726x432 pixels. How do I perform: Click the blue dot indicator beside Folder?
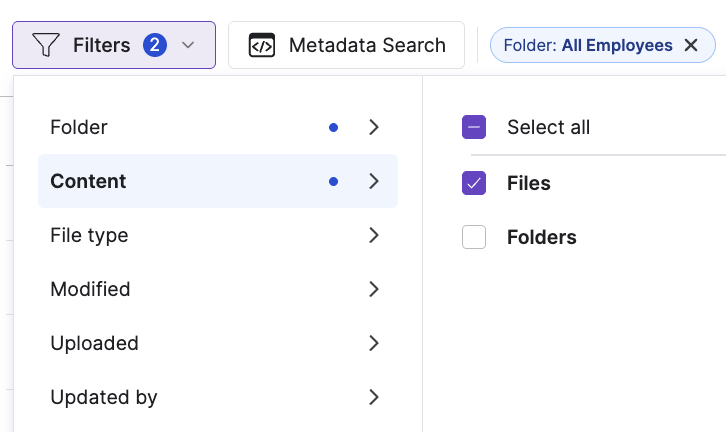tap(334, 127)
